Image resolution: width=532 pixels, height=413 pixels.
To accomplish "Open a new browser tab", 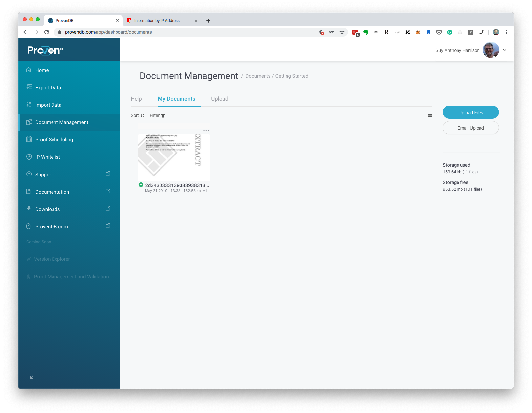I will coord(208,21).
